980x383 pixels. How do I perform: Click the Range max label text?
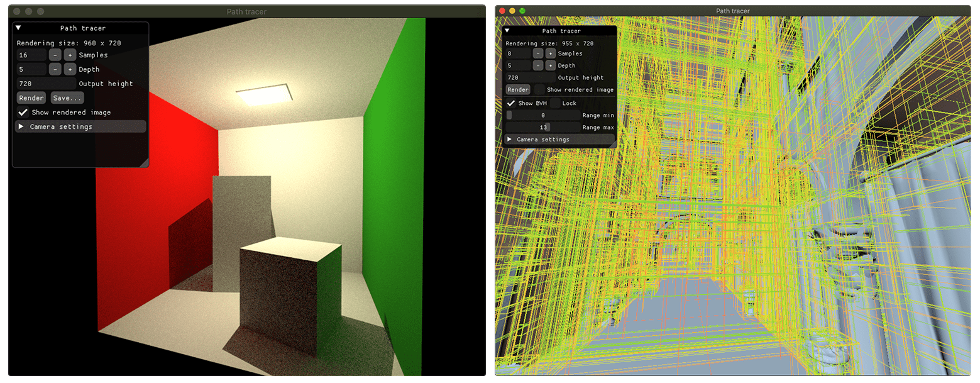tap(598, 127)
